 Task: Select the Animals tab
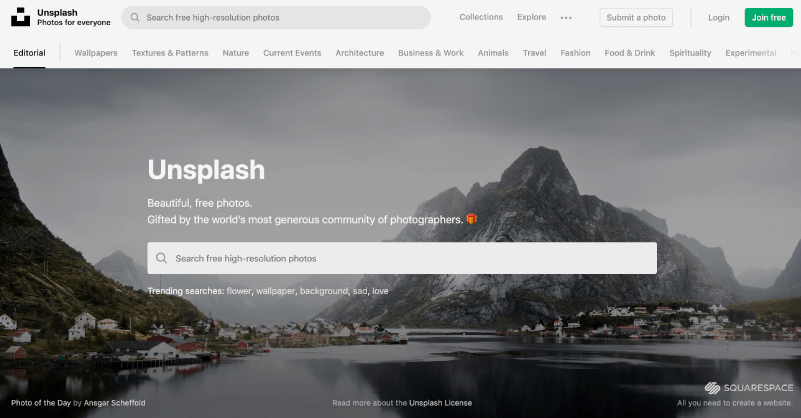(493, 53)
